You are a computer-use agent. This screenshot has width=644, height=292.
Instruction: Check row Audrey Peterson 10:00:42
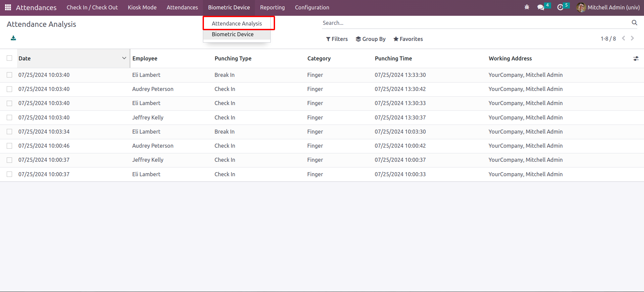coord(9,146)
